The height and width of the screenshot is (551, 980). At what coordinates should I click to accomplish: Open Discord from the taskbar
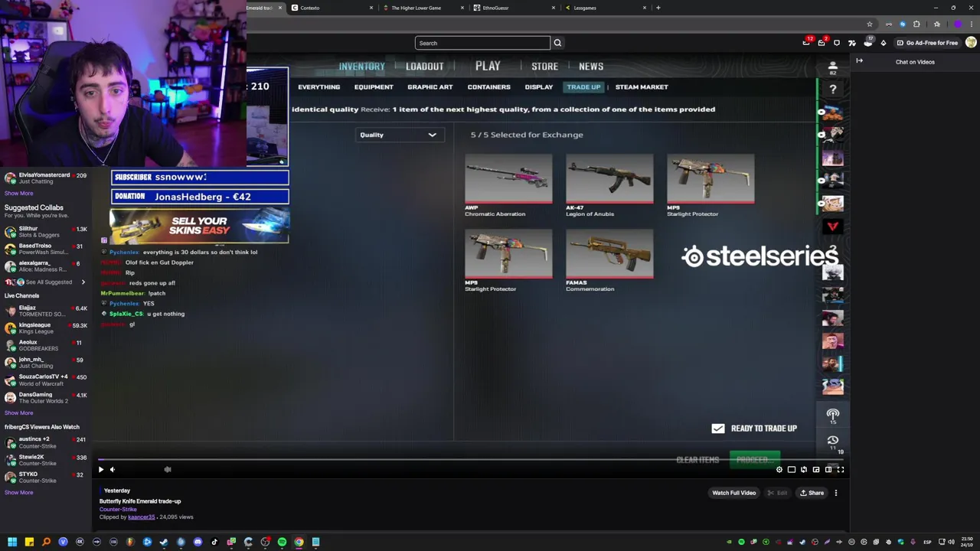click(198, 542)
